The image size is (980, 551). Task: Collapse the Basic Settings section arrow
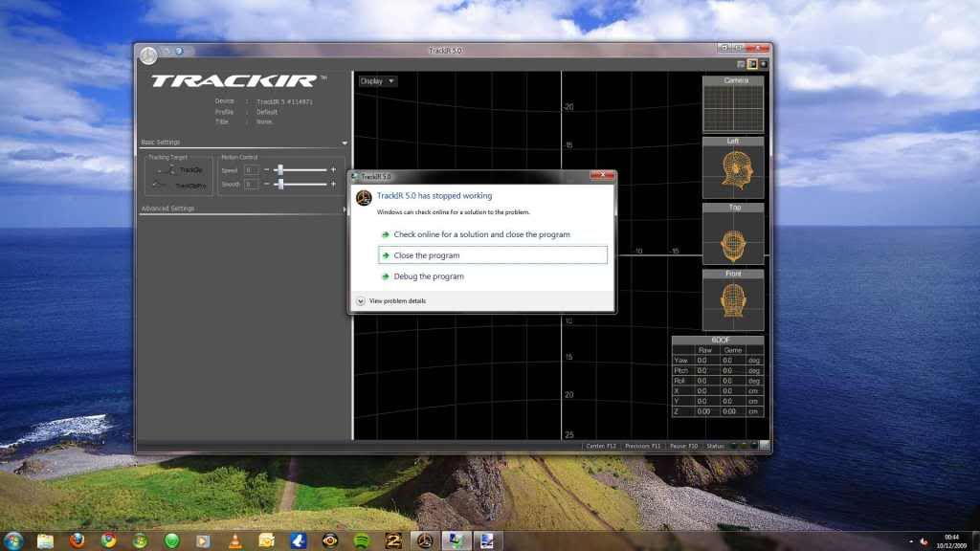click(345, 143)
